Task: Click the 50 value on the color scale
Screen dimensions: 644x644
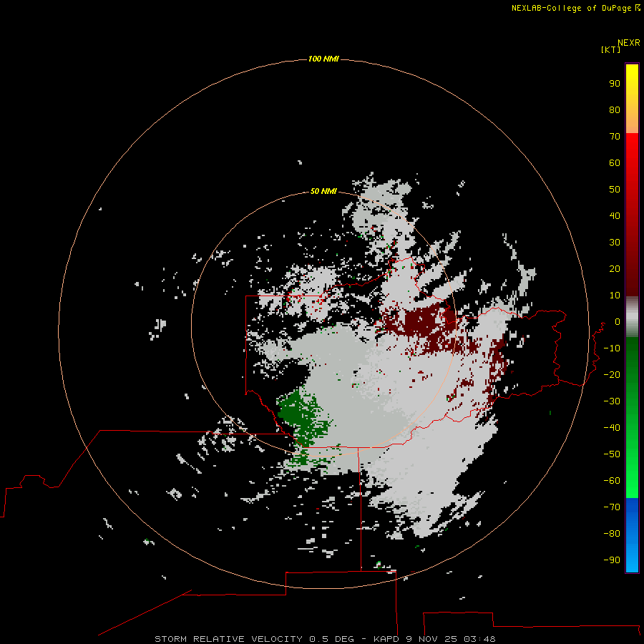Action: [x=615, y=190]
